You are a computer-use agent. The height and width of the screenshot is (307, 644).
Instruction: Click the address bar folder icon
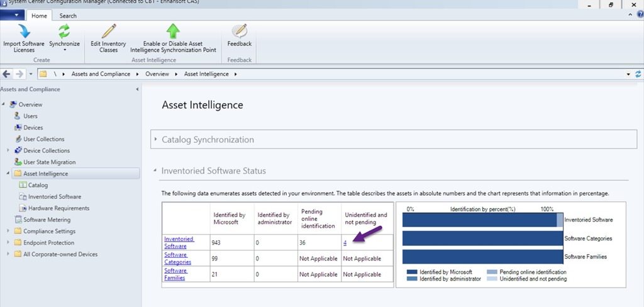point(43,74)
